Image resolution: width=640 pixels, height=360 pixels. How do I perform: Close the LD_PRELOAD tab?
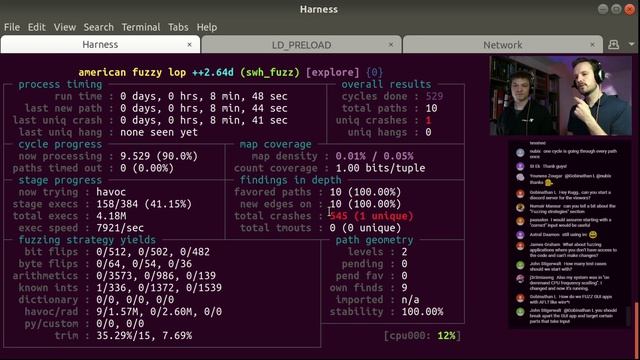391,44
